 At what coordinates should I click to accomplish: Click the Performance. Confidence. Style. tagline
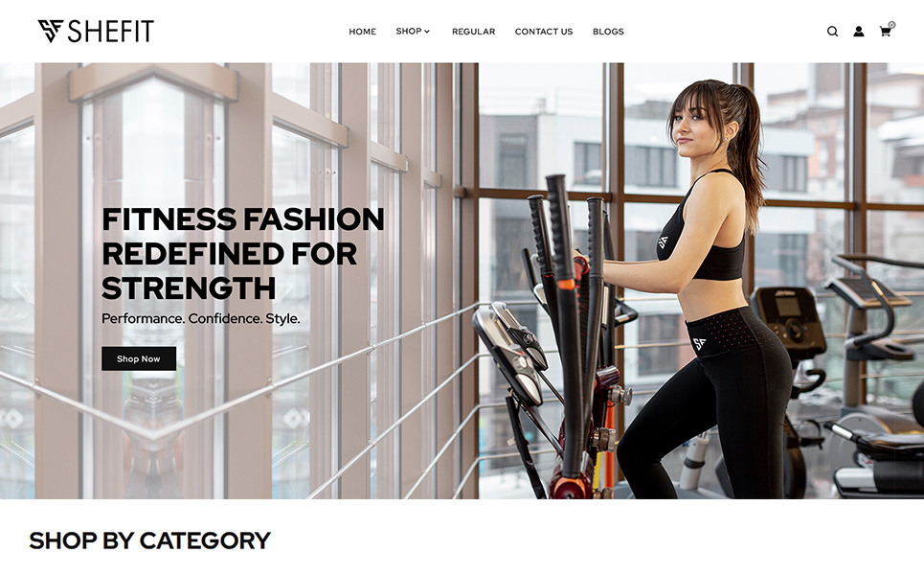[x=201, y=318]
